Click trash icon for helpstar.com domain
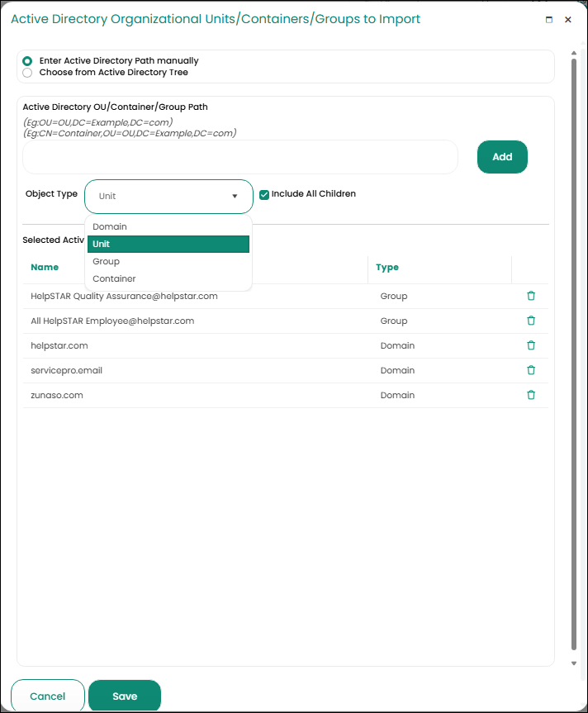This screenshot has height=713, width=588. [531, 345]
